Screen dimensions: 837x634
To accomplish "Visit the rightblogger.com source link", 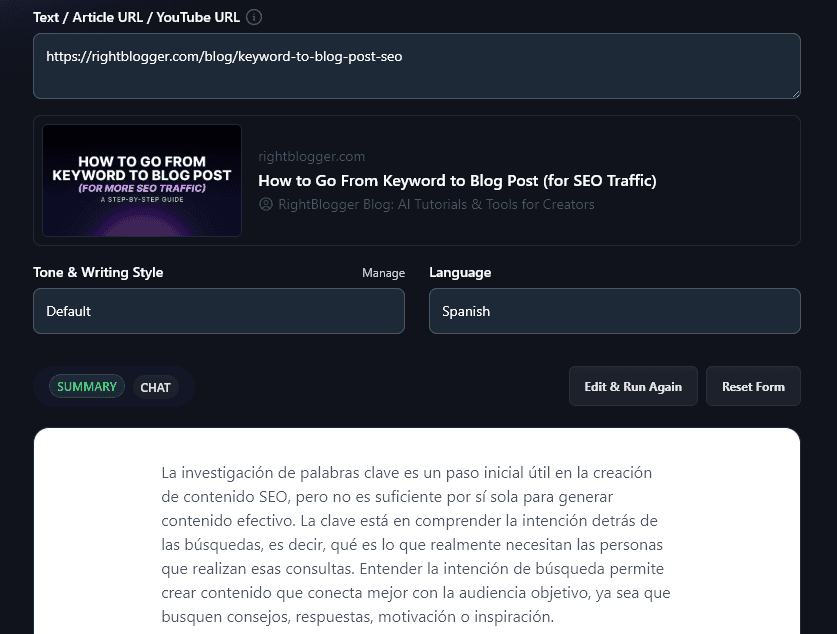I will coord(311,156).
